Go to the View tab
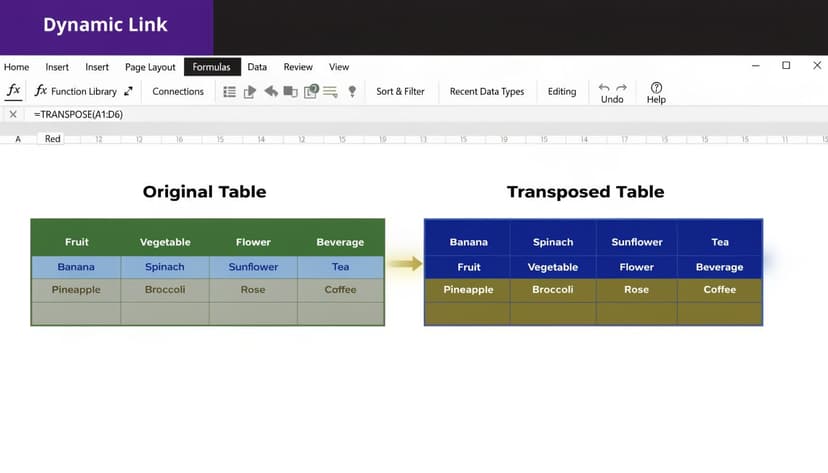Image resolution: width=828 pixels, height=473 pixels. [x=339, y=67]
